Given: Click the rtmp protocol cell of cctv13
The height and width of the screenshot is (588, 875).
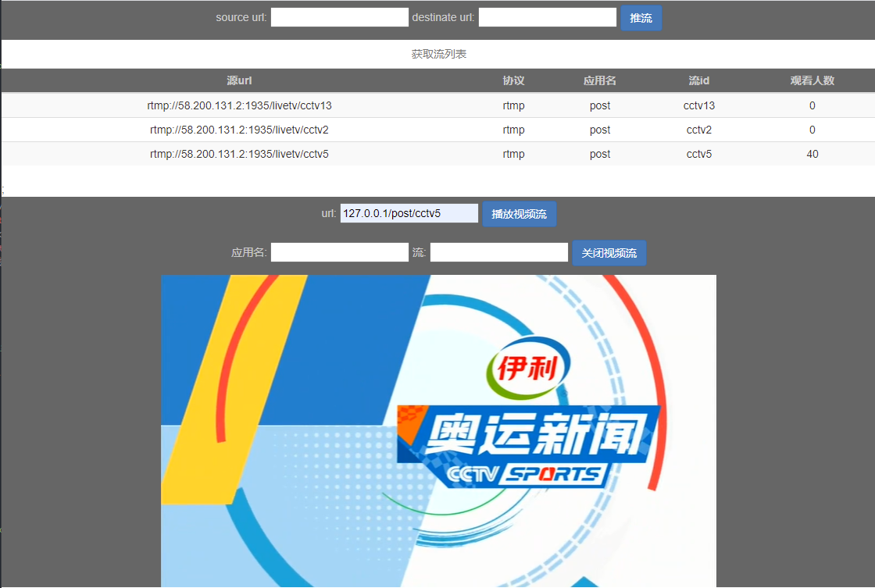Looking at the screenshot, I should (514, 105).
